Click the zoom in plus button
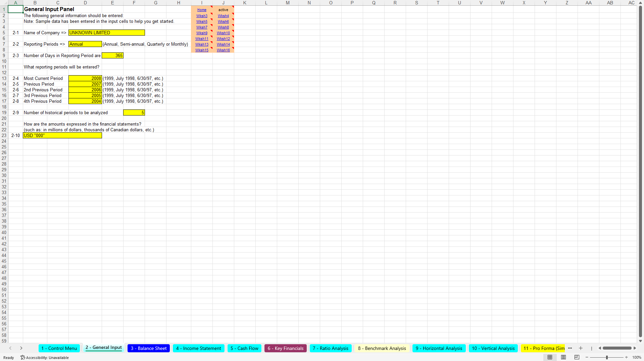The width and height of the screenshot is (644, 361). (626, 357)
